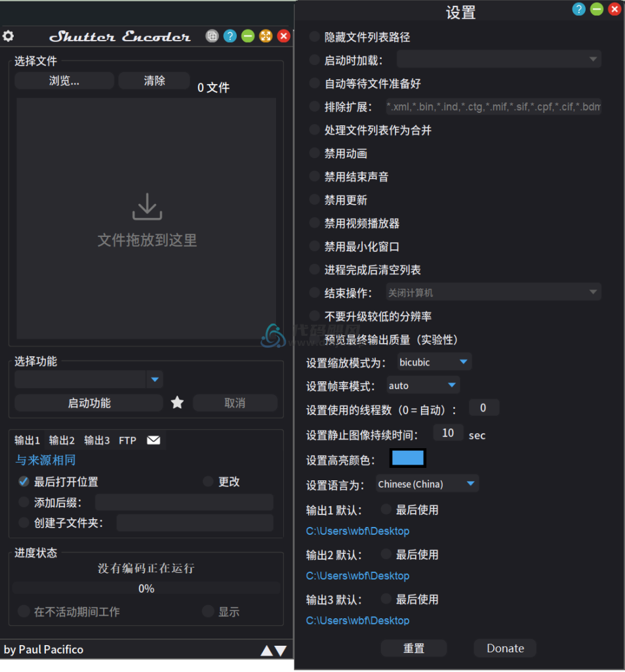Open the 选择功能 dropdown arrow
625x672 pixels.
click(155, 379)
